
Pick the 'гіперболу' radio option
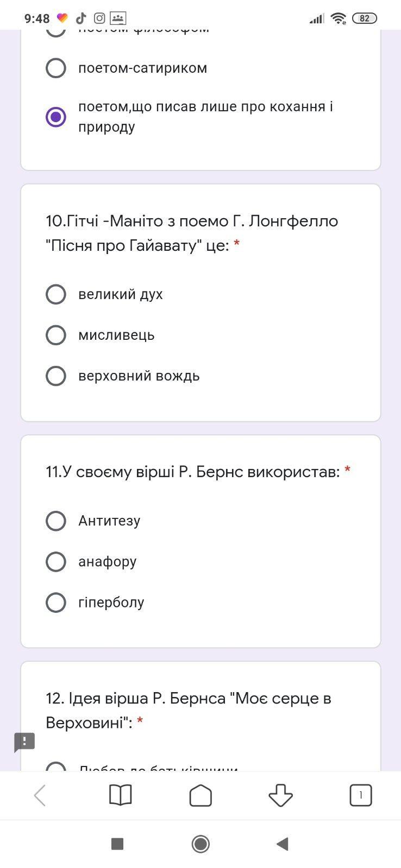pos(56,602)
